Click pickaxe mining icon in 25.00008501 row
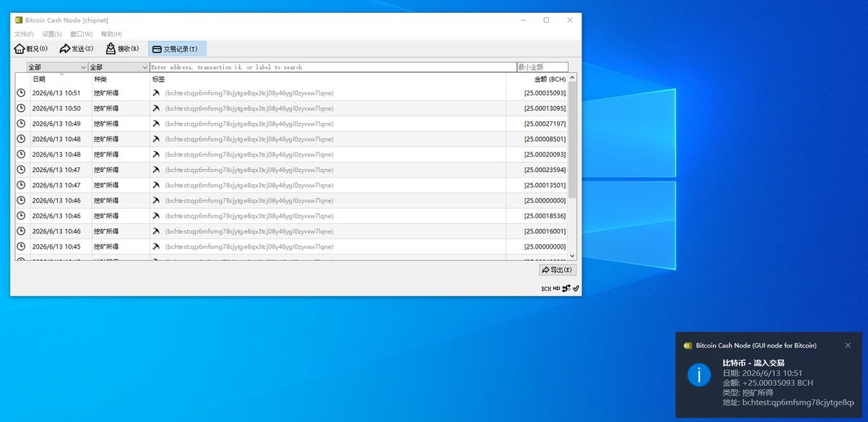Viewport: 868px width, 422px height. (x=156, y=139)
